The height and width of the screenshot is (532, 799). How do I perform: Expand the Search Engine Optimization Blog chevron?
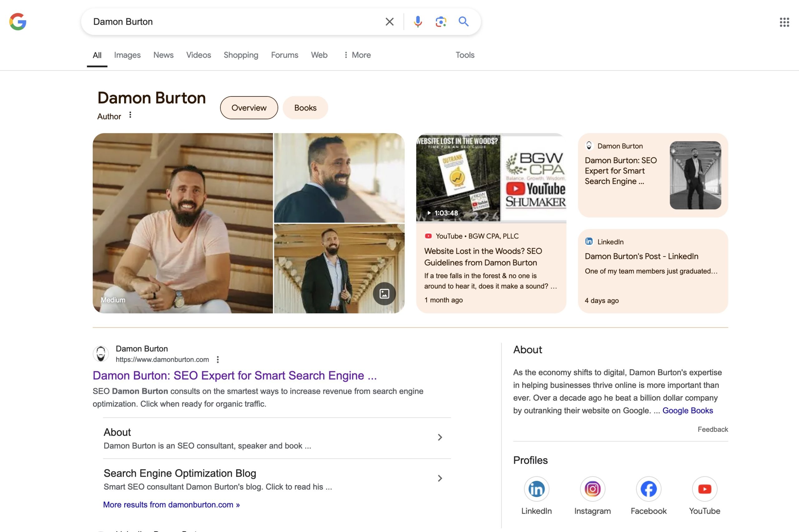coord(440,478)
